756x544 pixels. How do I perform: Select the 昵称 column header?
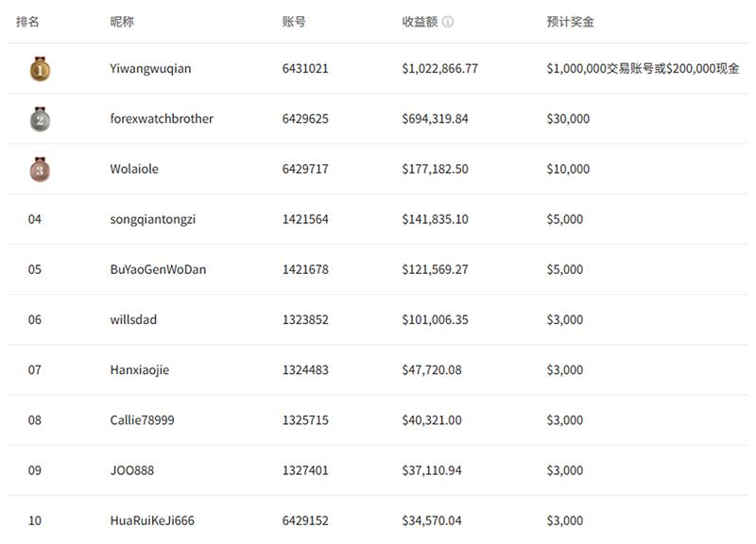pos(122,22)
